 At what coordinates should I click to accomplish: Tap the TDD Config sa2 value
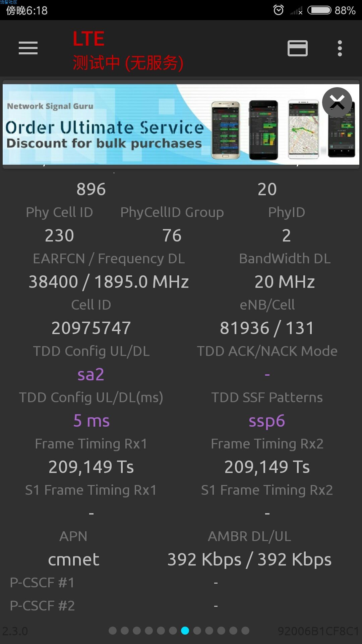point(91,374)
